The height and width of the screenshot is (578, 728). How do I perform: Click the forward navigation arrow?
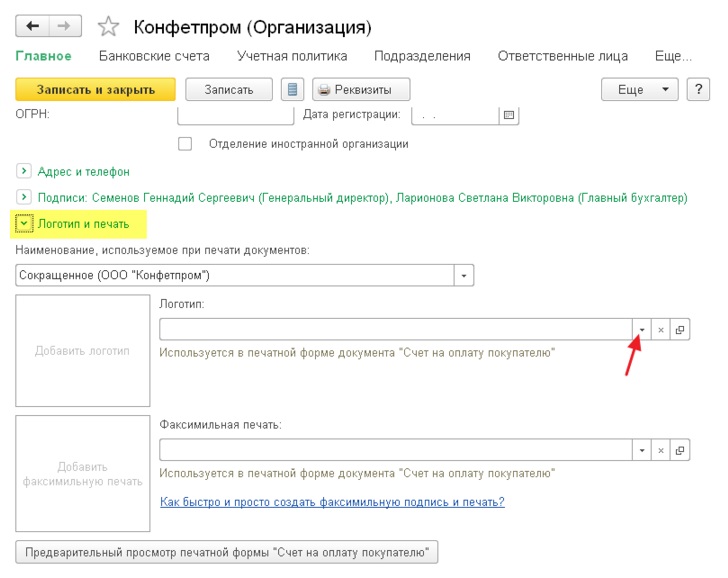[65, 26]
